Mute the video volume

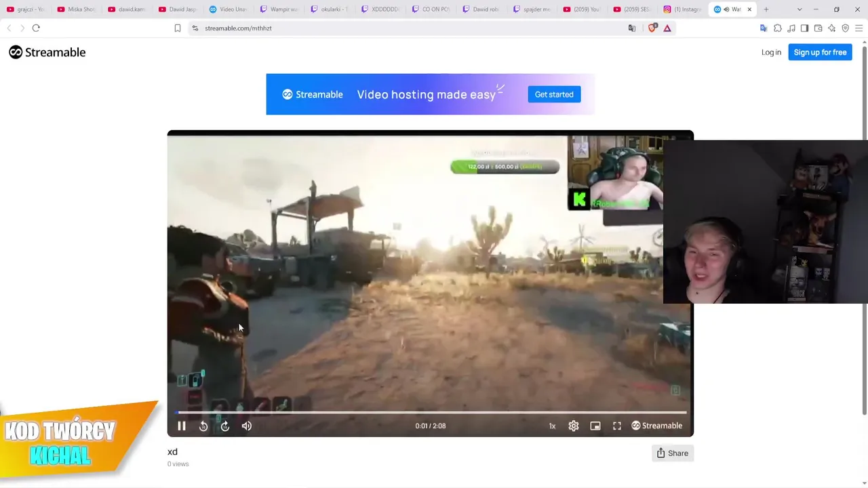coord(247,426)
